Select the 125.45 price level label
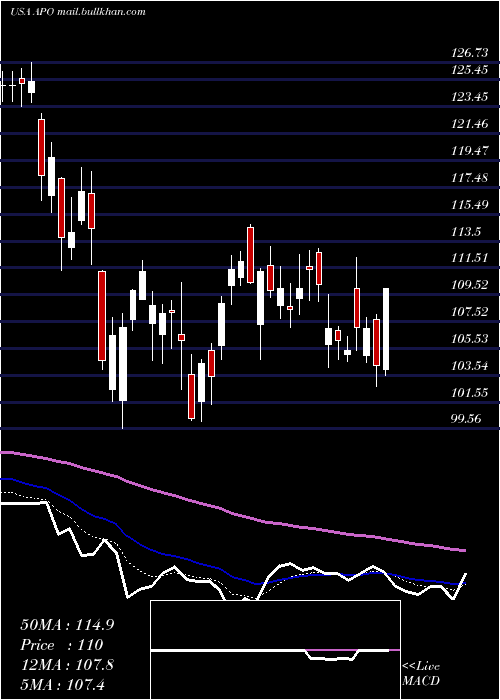Image resolution: width=500 pixels, height=700 pixels. coord(470,70)
